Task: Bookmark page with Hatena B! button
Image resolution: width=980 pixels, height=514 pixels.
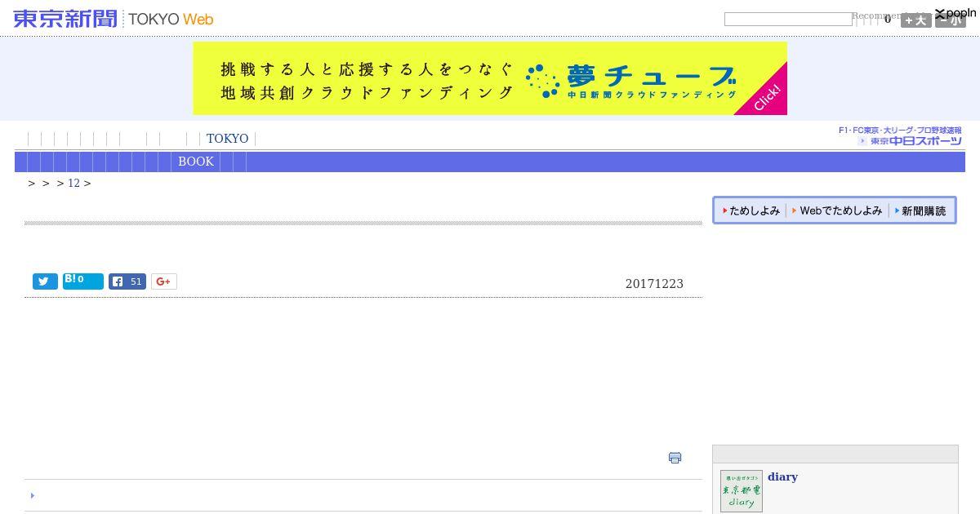Action: (x=83, y=281)
